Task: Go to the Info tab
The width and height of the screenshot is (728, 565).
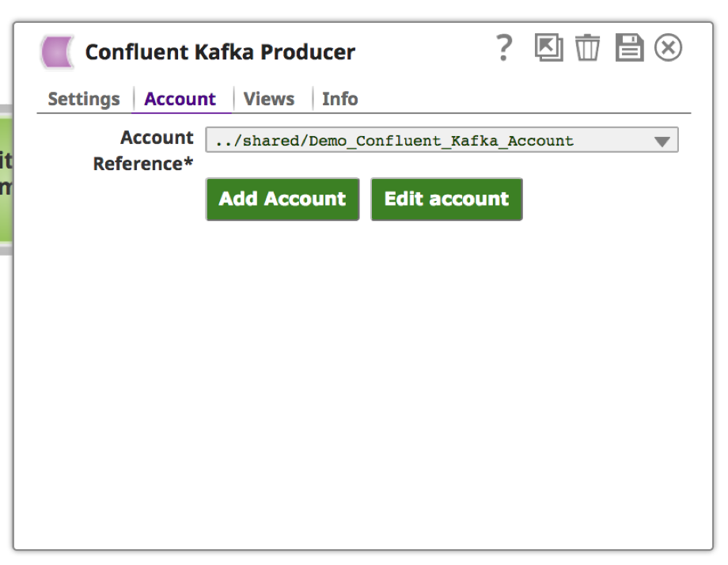Action: click(339, 99)
